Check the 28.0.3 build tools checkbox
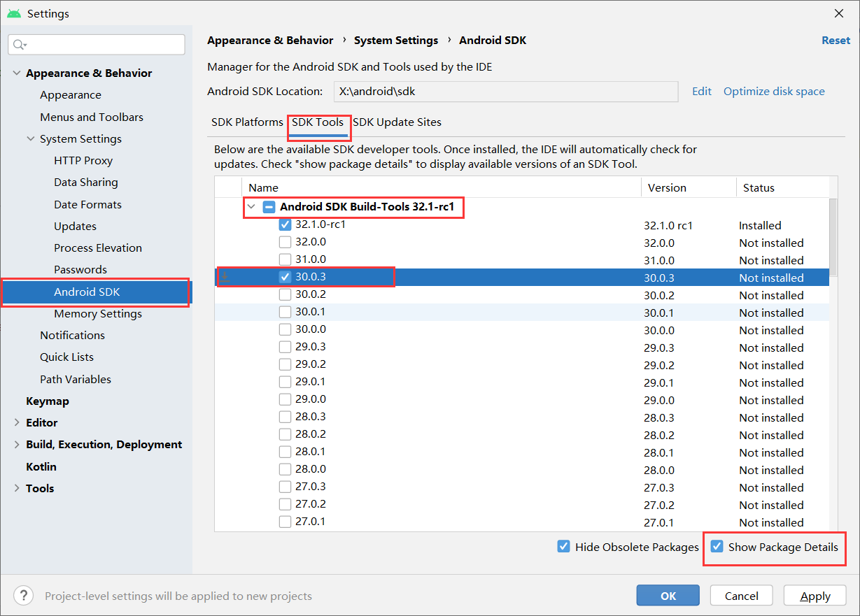The height and width of the screenshot is (616, 860). (285, 417)
